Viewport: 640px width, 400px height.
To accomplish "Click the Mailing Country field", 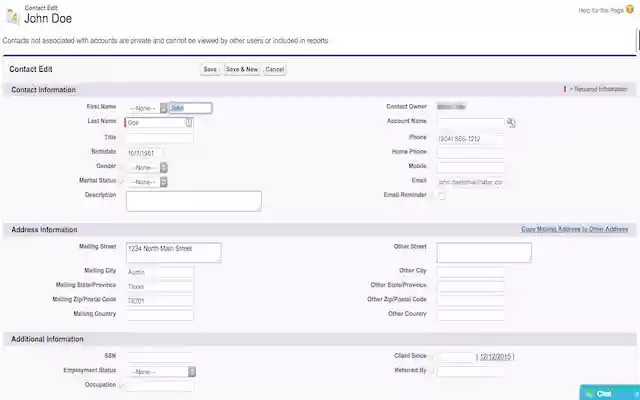I will click(x=160, y=315).
